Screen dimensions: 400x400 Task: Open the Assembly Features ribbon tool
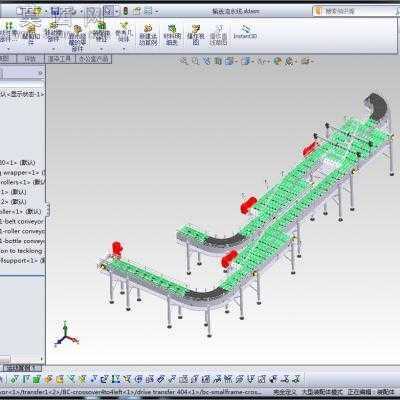101,32
